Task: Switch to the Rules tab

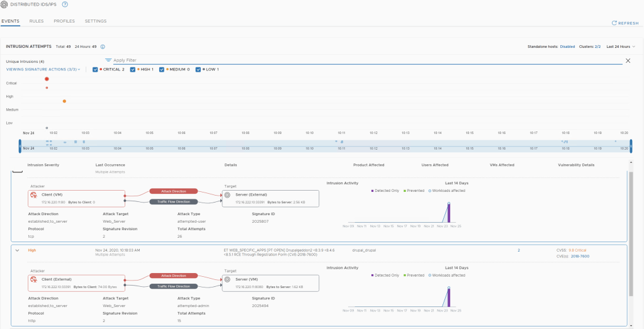Action: [x=37, y=21]
